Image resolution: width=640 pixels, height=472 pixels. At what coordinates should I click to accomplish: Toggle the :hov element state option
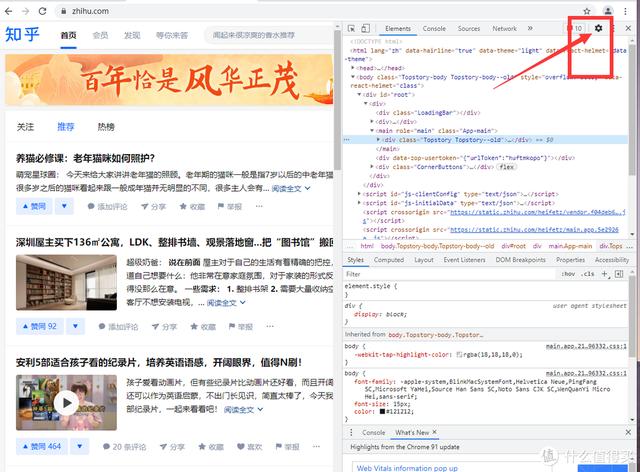coord(567,273)
